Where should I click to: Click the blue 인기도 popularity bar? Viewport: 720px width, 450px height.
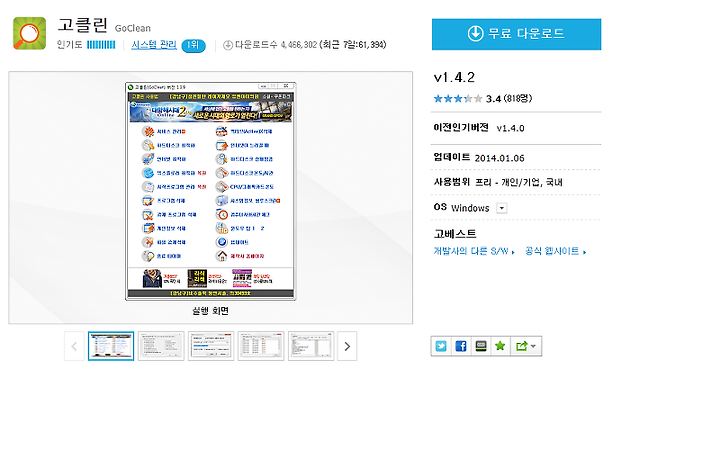tap(101, 45)
